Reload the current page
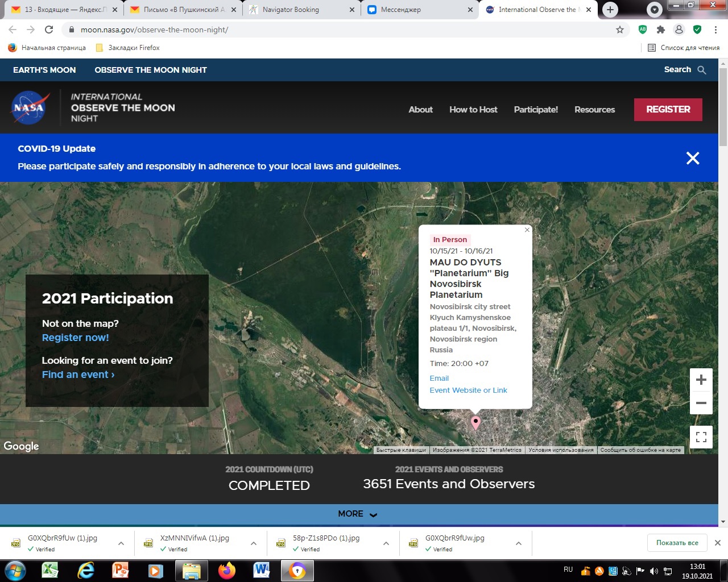Viewport: 728px width, 582px height. (x=49, y=30)
